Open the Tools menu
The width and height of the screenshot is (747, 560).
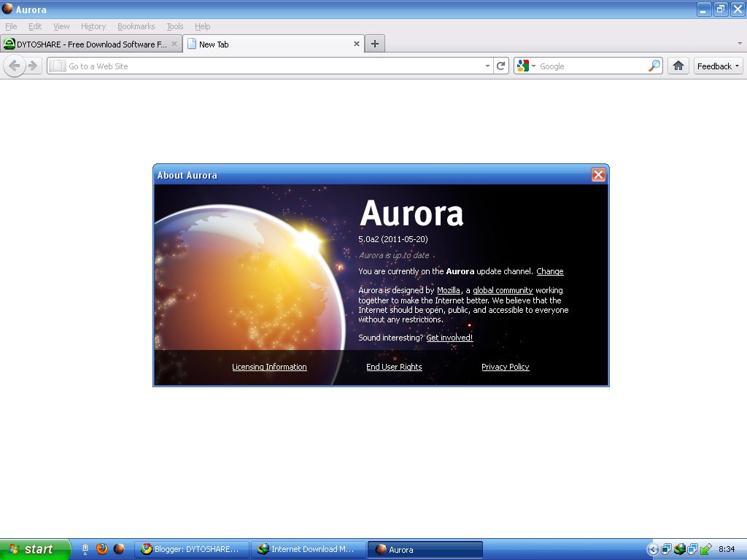click(174, 26)
